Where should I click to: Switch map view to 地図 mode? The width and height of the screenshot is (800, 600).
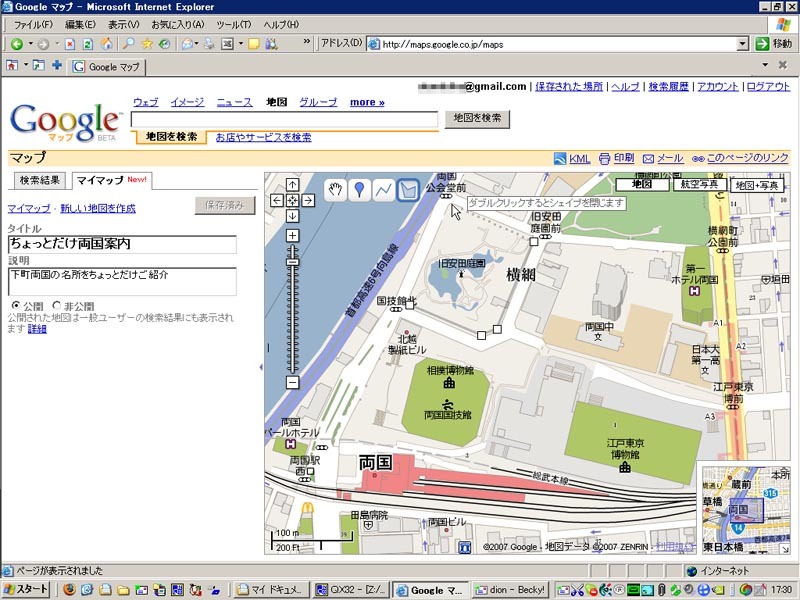(642, 184)
